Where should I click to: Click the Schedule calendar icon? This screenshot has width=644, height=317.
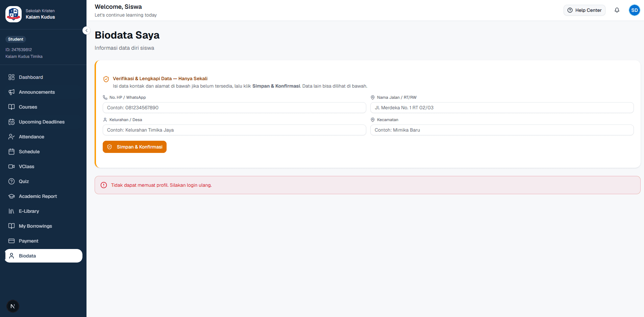tap(11, 152)
